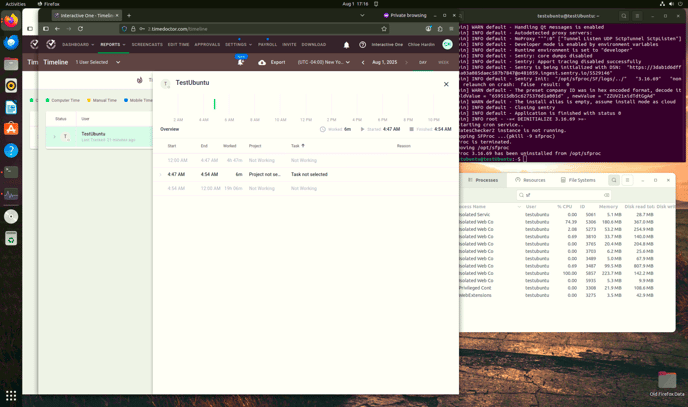Open Rhythmbox from the dock

[x=11, y=86]
